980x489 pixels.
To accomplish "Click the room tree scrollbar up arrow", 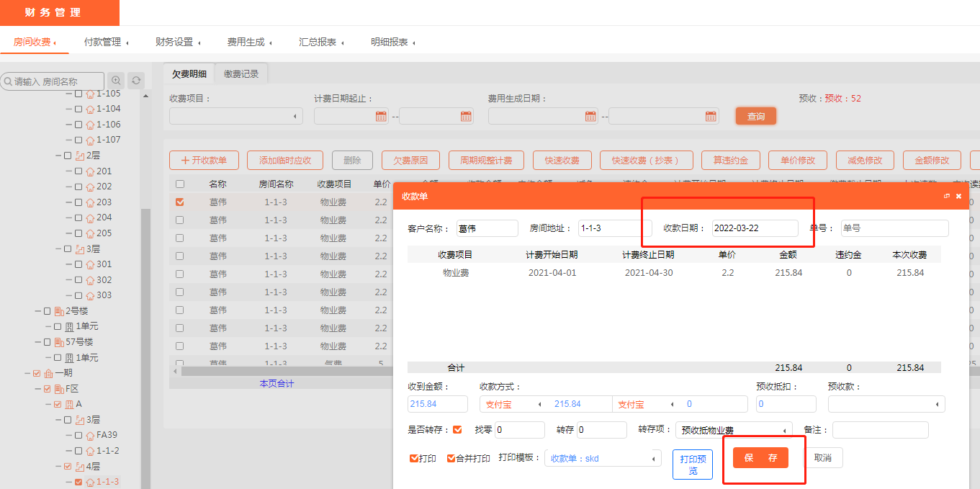I will tap(146, 96).
